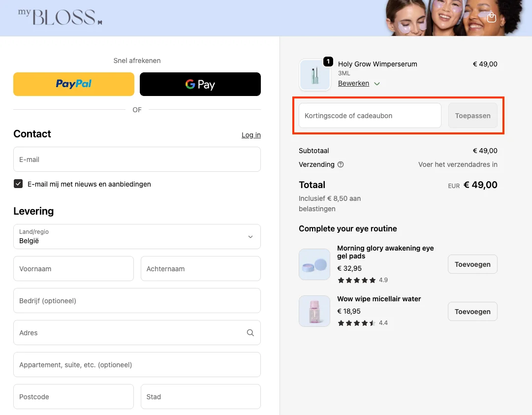Click 'Voer het verzendadres in' text
The height and width of the screenshot is (415, 532).
[458, 164]
